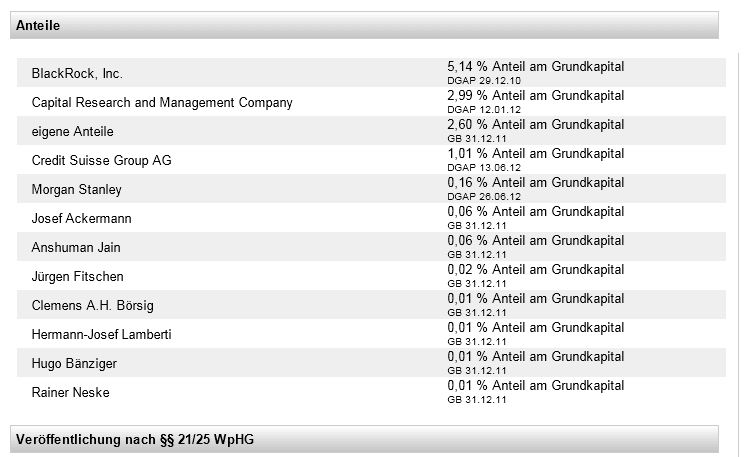Click the DGAP 12.01.12 source date
The image size is (750, 457).
coord(484,110)
